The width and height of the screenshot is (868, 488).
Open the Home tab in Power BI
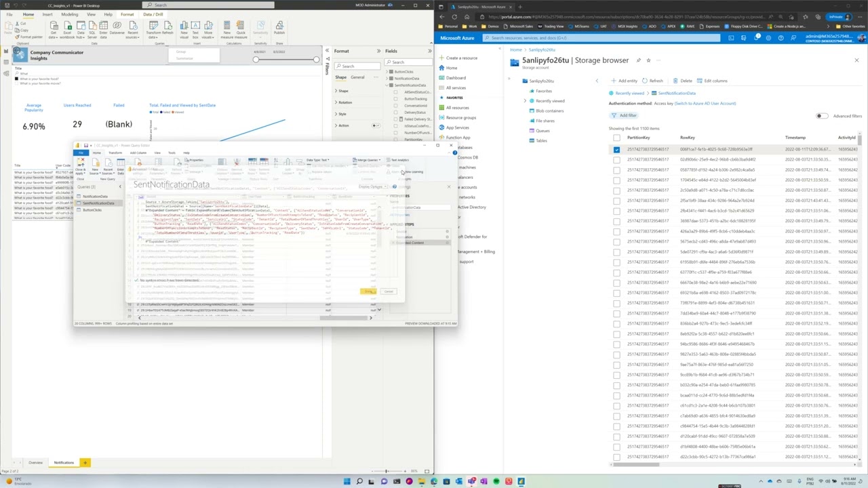click(x=28, y=14)
